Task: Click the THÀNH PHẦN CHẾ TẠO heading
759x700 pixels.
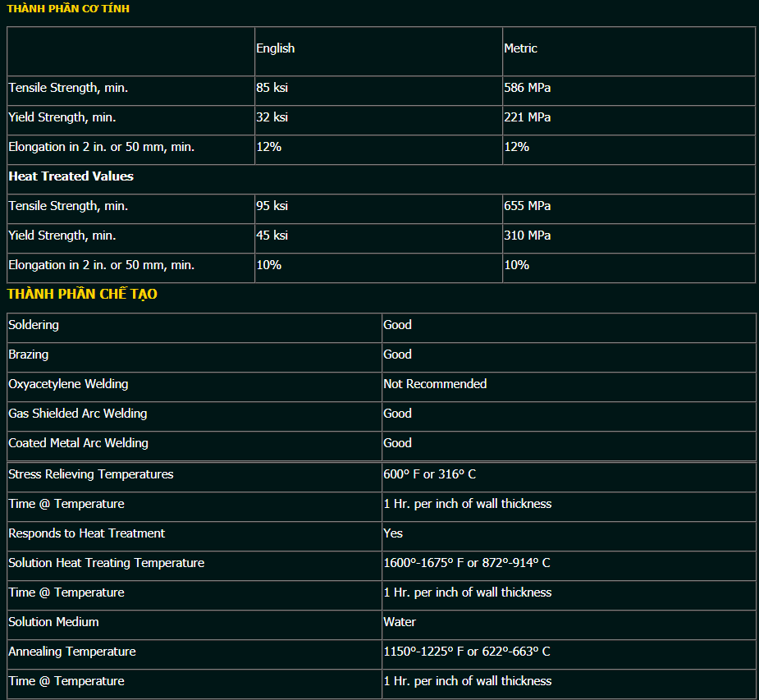Action: click(82, 295)
